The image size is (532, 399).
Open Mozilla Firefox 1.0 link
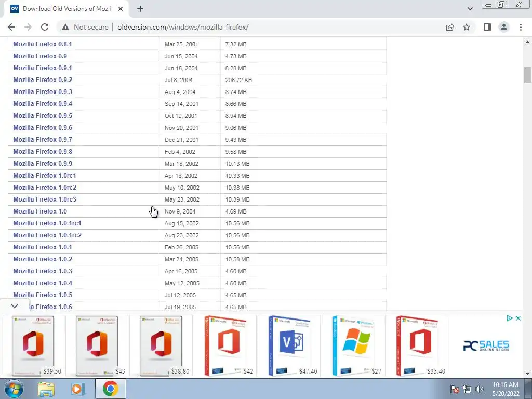click(40, 211)
